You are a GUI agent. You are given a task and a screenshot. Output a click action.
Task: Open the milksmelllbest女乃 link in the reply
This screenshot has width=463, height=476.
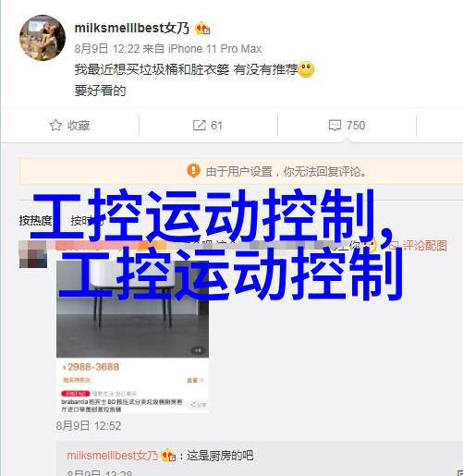113,455
